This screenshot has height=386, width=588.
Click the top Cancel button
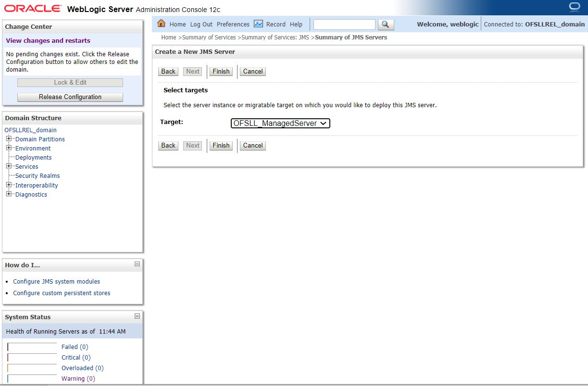click(253, 71)
